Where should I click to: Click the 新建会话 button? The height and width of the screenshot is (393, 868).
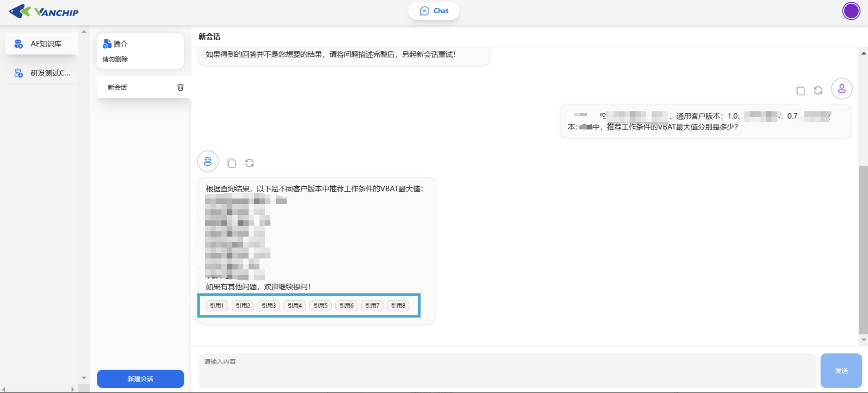(141, 378)
